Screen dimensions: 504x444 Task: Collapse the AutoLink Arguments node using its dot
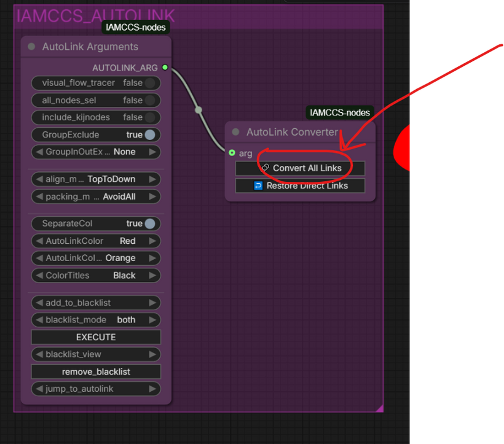(31, 47)
